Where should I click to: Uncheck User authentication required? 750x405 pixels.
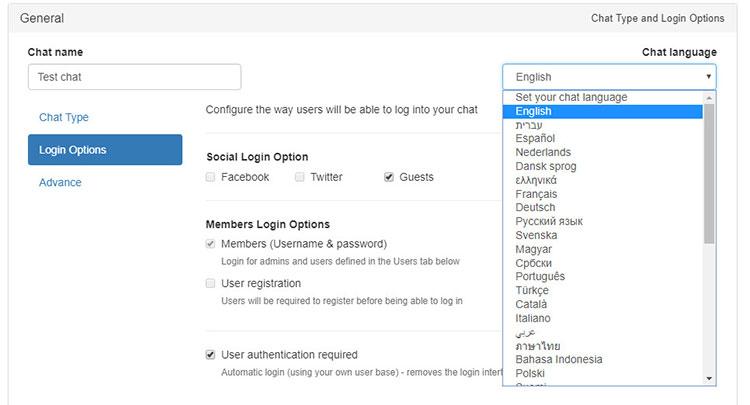[x=211, y=354]
